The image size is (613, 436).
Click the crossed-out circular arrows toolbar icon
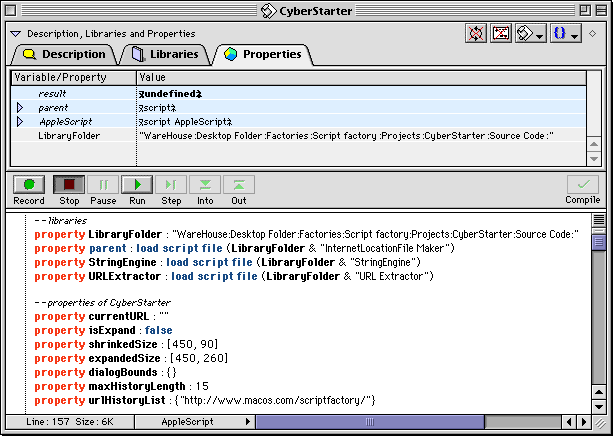[476, 33]
